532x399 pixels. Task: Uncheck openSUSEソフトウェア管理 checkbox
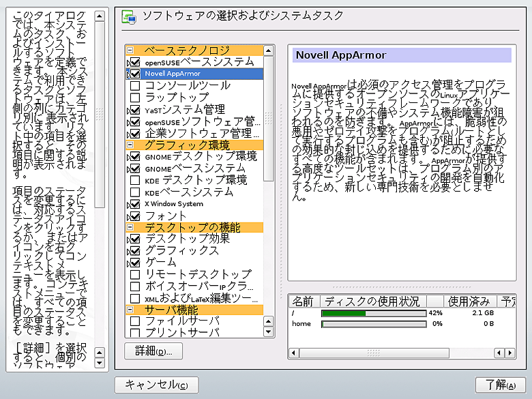point(135,121)
